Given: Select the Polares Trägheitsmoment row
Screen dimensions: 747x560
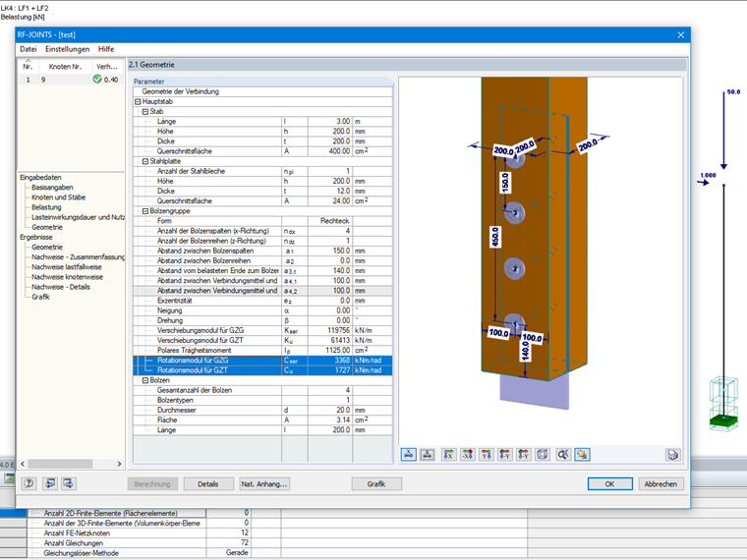Looking at the screenshot, I should click(x=262, y=350).
